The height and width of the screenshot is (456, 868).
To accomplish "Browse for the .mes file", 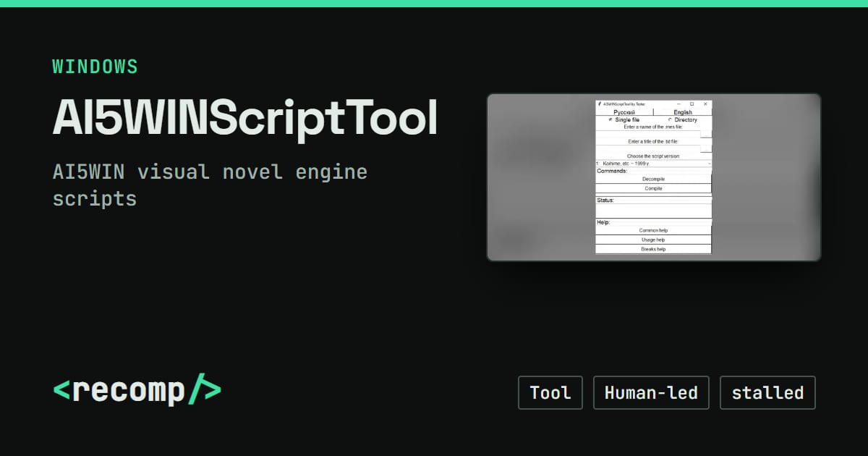I will (x=706, y=134).
